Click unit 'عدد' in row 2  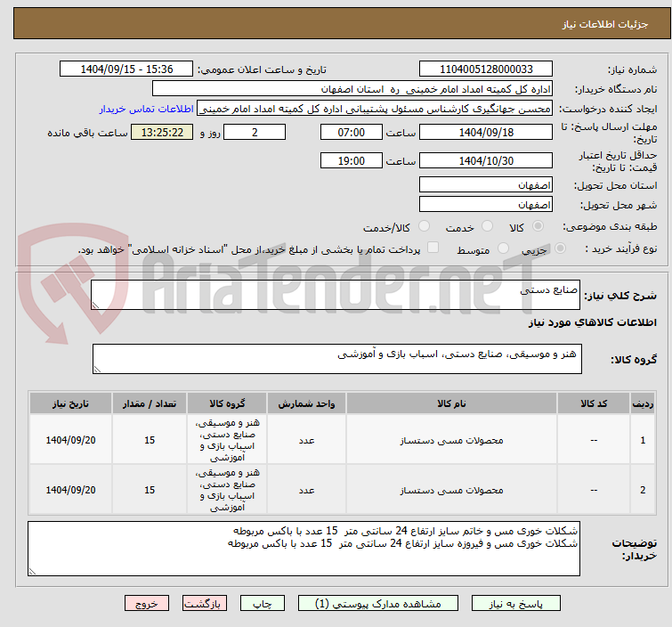pos(306,490)
